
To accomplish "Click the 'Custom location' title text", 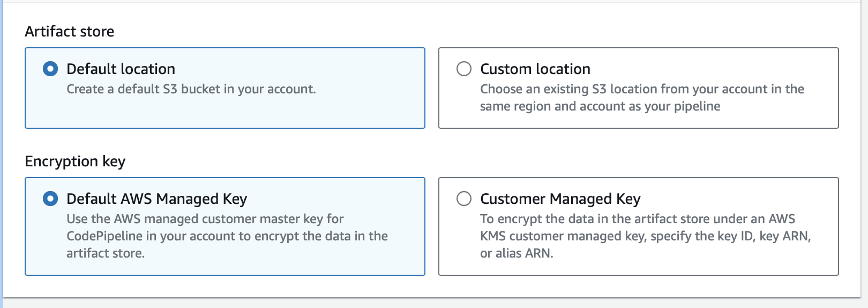I will pyautogui.click(x=535, y=69).
